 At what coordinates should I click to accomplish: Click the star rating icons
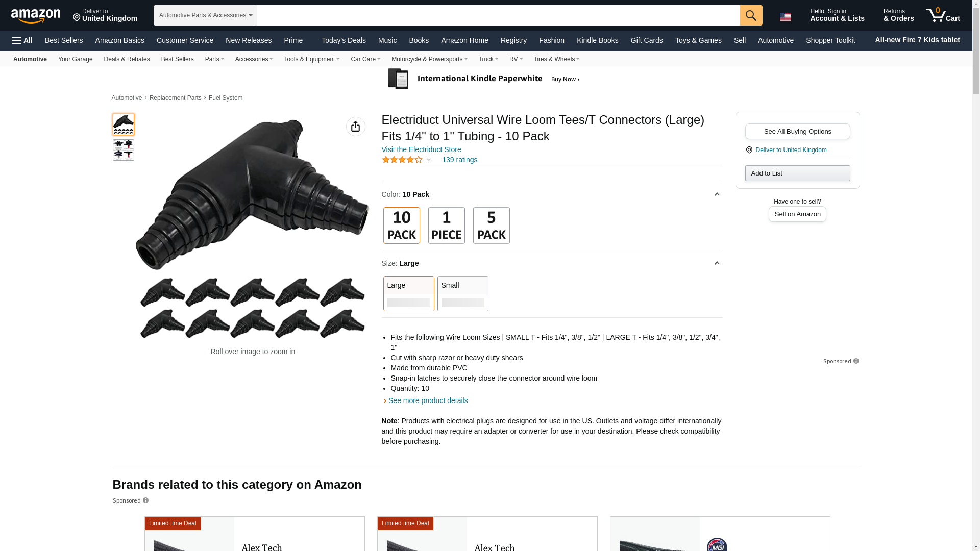click(x=402, y=160)
